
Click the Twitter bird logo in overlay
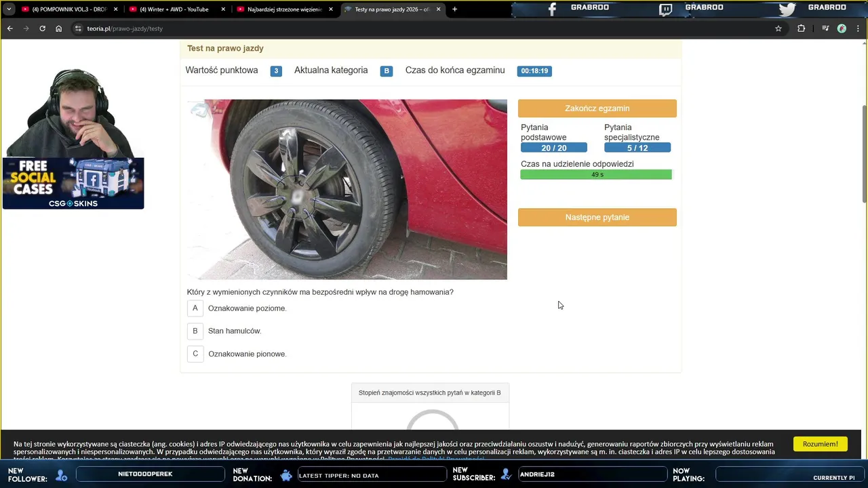point(787,9)
